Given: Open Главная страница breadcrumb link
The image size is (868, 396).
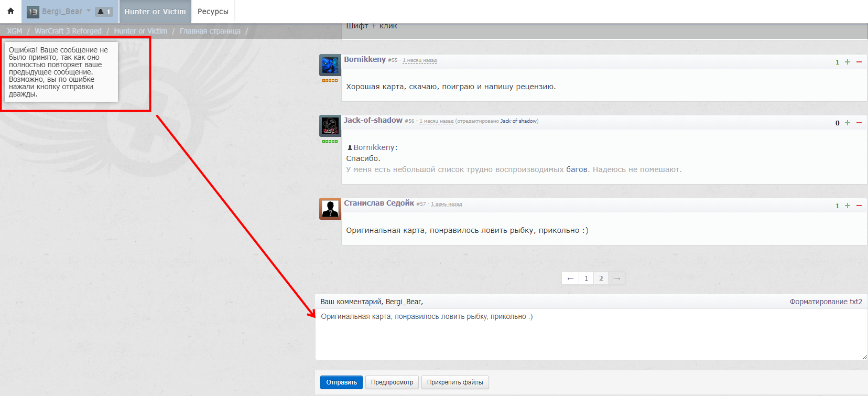Looking at the screenshot, I should [210, 31].
